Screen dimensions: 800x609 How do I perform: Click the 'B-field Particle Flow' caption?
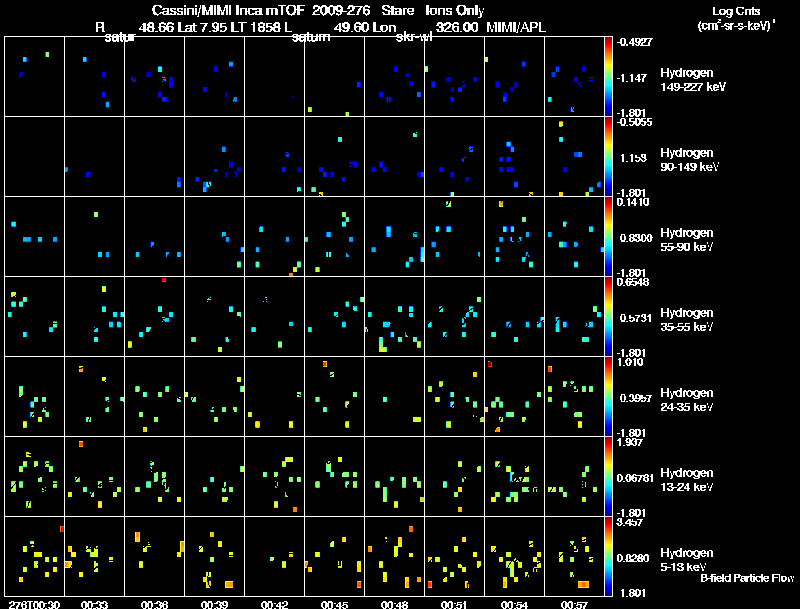point(747,578)
